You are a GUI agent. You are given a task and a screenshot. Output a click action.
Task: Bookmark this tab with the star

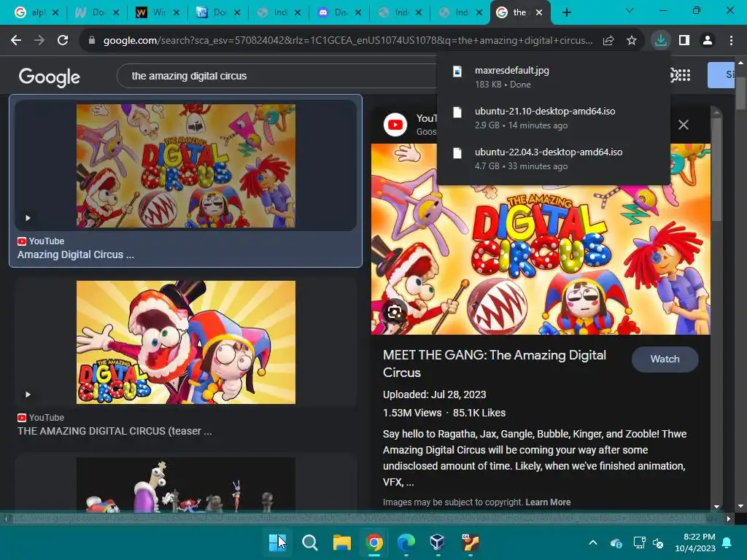pos(631,41)
